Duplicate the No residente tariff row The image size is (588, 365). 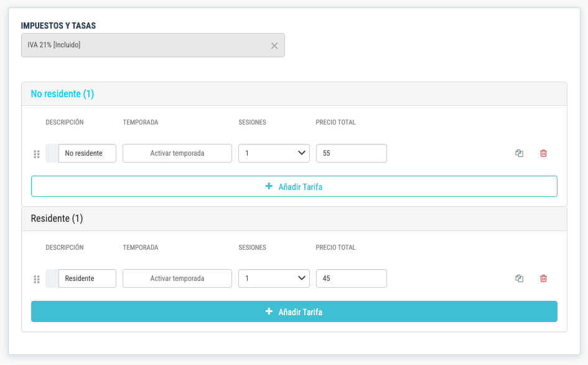coord(519,153)
